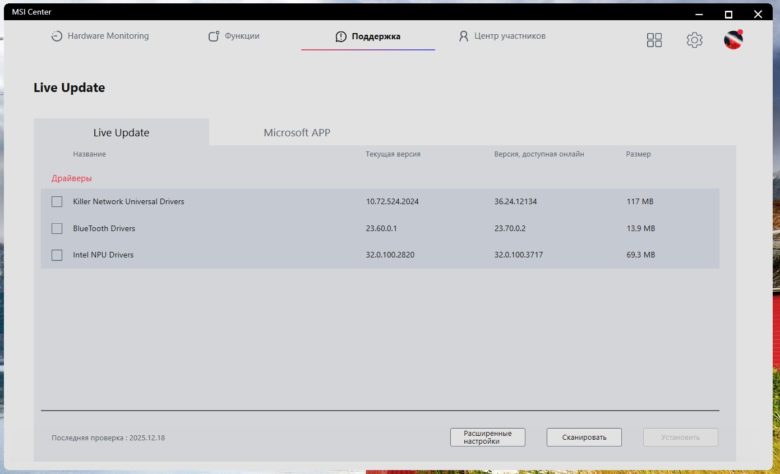Click the Драйверы category heading
This screenshot has width=780, height=474.
[72, 178]
